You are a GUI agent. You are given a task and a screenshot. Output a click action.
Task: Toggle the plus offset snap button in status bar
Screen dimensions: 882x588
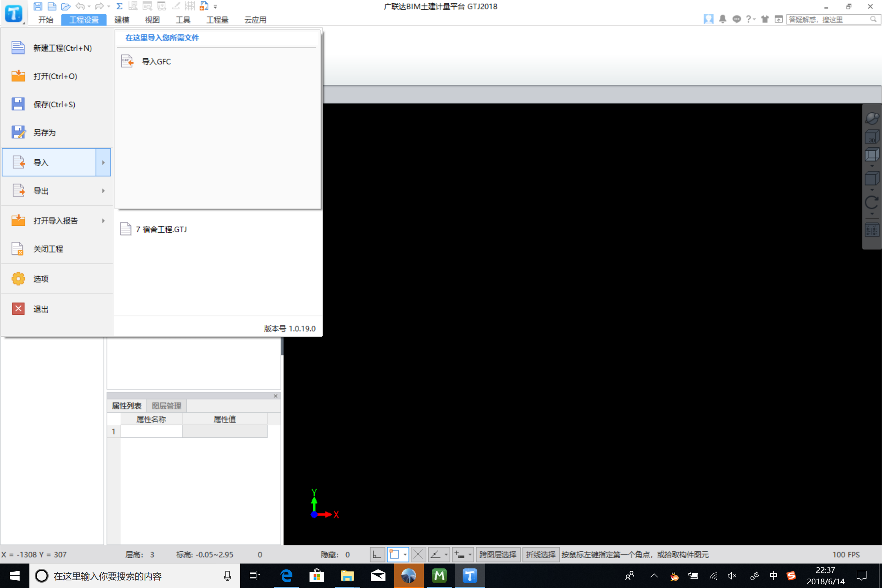[x=459, y=555]
